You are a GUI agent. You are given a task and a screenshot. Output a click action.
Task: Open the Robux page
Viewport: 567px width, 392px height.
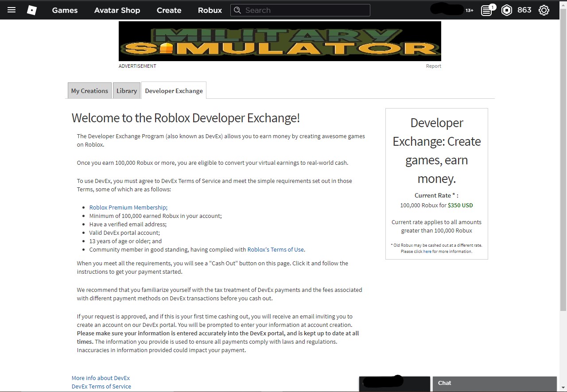click(210, 10)
